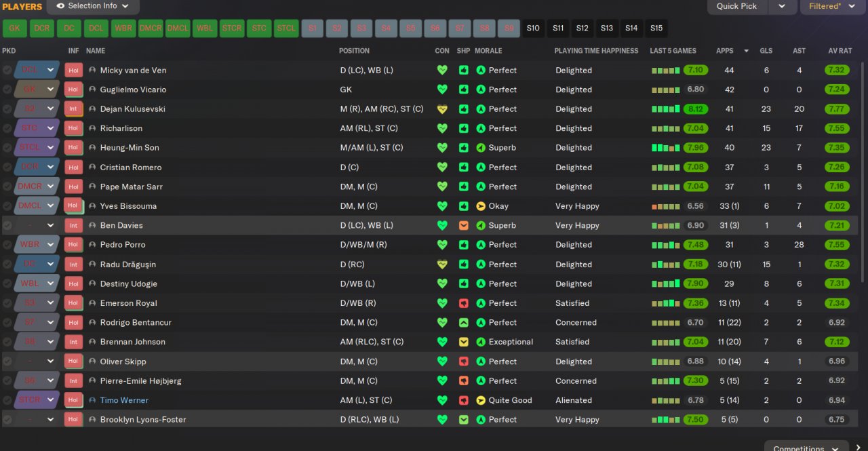Select the STCL position slot button
Screen dimensions: 868x451
pos(286,28)
